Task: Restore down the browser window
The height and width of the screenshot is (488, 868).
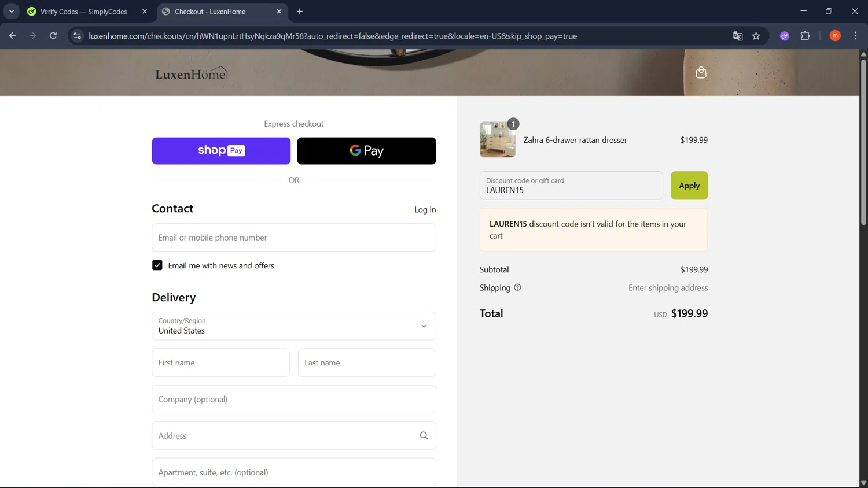Action: [829, 12]
